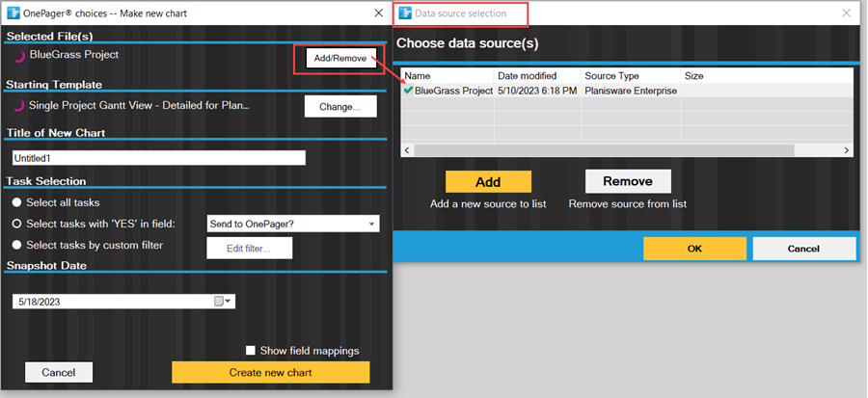
Task: Close the OnePager choices window
Action: [x=379, y=13]
